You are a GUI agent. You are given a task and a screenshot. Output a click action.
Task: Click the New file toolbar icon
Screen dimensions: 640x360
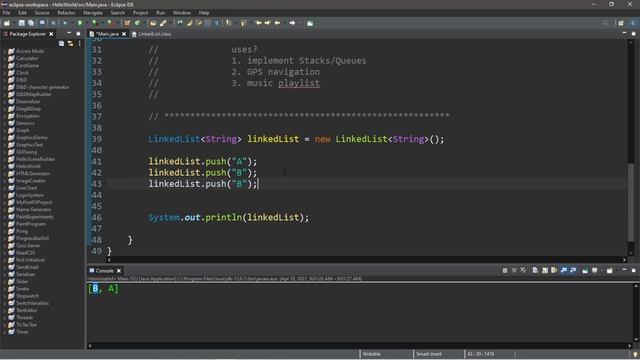7,23
